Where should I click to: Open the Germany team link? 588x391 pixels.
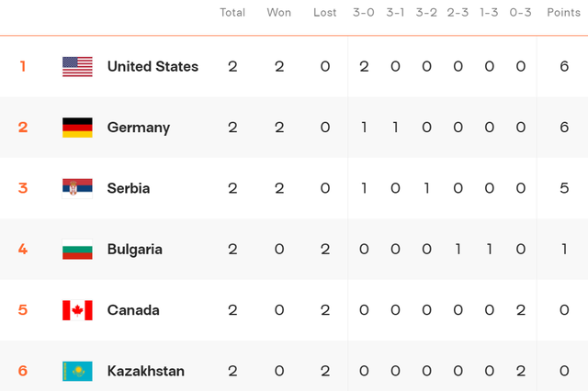pos(139,128)
